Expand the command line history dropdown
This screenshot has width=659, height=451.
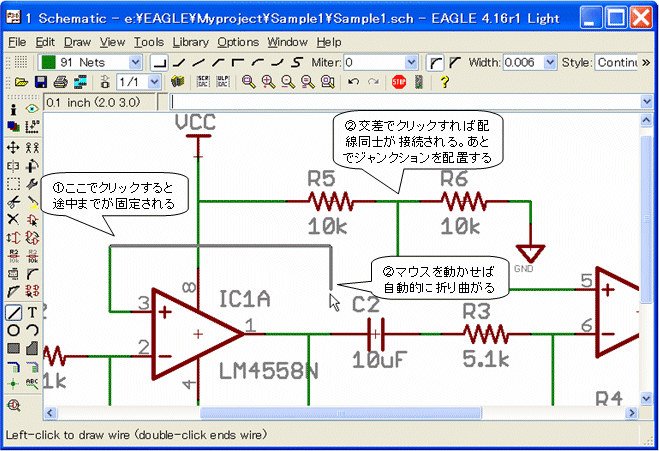tap(646, 101)
